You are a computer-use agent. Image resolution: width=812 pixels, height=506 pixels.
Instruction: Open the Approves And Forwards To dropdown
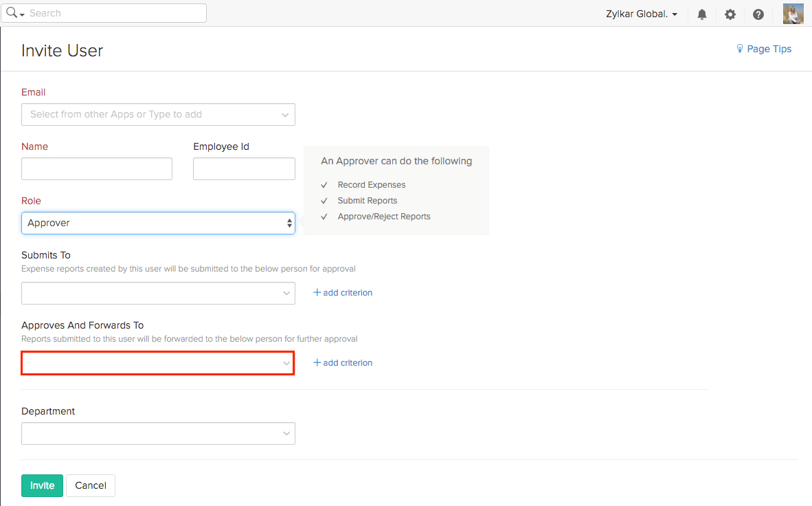[158, 363]
